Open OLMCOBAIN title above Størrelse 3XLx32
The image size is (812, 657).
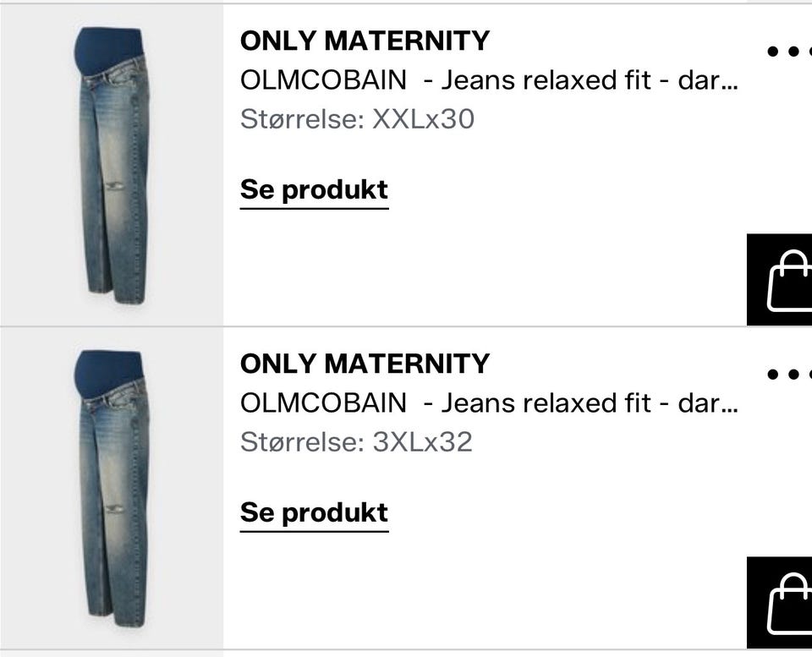point(489,402)
